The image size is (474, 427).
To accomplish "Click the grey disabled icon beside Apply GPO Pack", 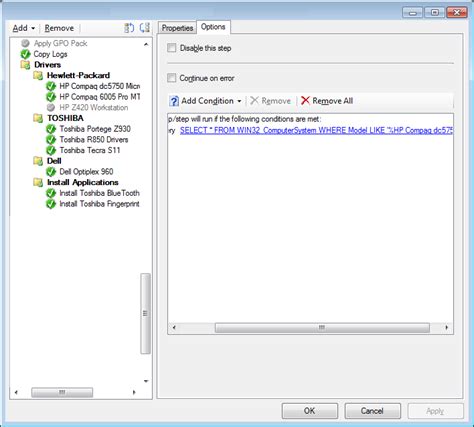I will (x=25, y=43).
